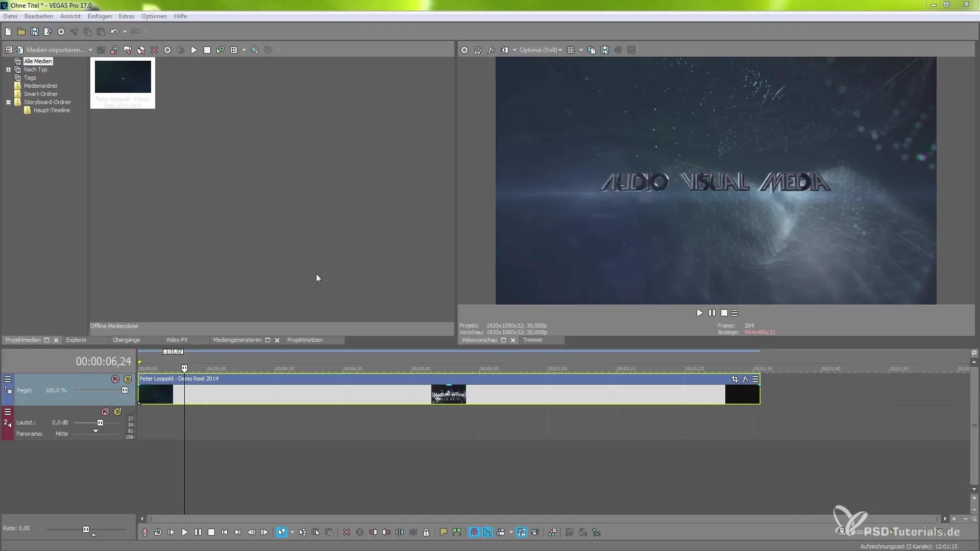Open video preview settings gear icon
The height and width of the screenshot is (551, 980).
click(464, 50)
